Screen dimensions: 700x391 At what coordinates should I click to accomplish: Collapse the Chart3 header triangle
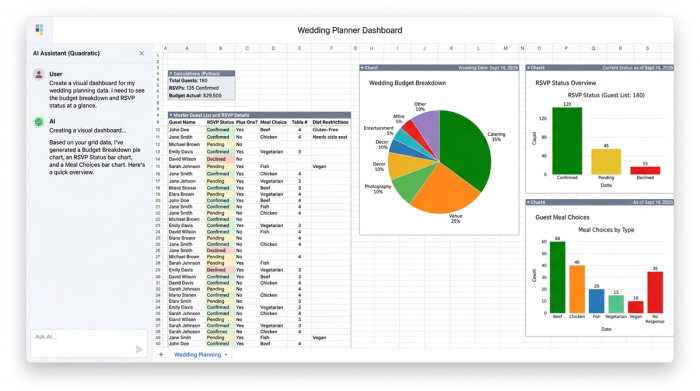529,68
